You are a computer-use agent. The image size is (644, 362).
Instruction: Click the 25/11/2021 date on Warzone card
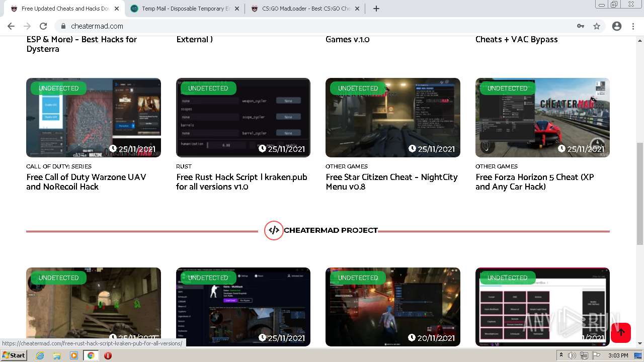(132, 149)
